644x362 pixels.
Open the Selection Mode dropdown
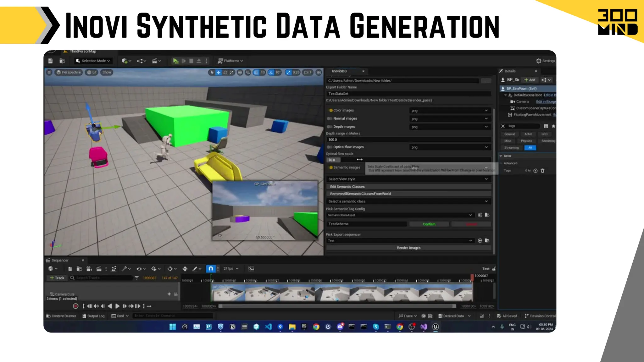(x=93, y=61)
